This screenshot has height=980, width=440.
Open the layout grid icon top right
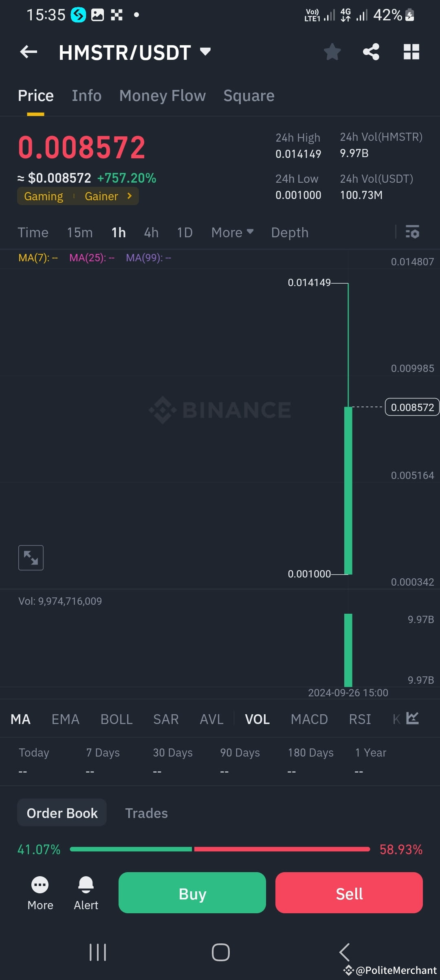(x=411, y=52)
